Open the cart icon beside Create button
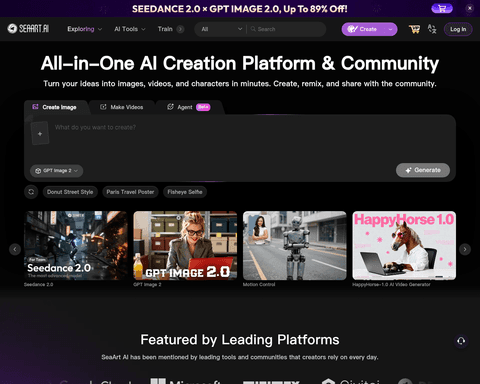 (414, 29)
